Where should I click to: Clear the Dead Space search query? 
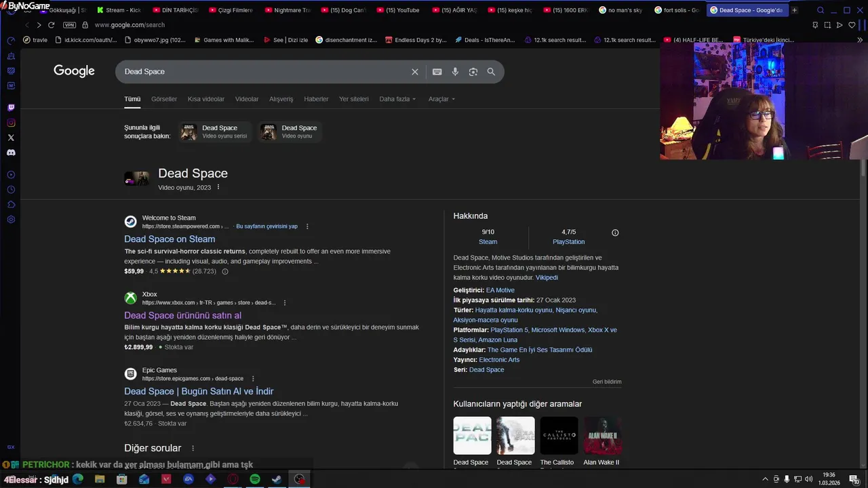415,72
